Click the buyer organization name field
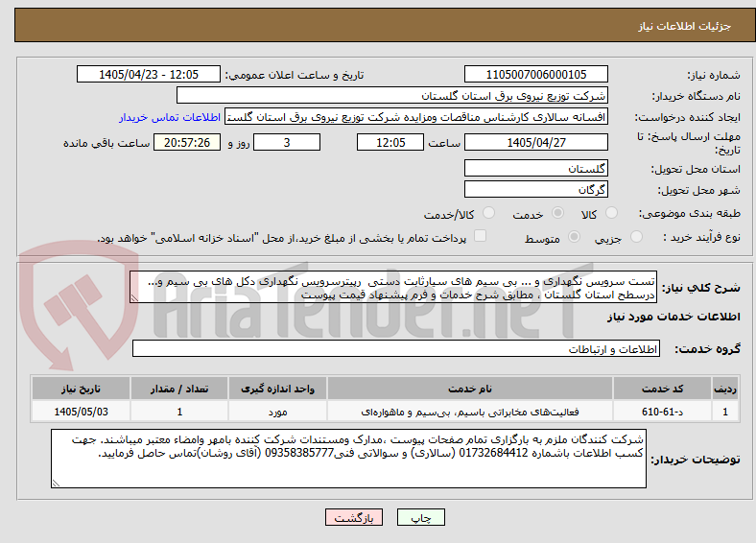Screen dimensions: 756x543 pos(392,96)
